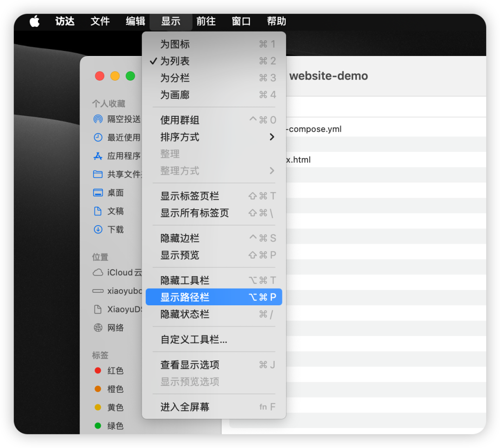Image resolution: width=500 pixels, height=448 pixels.
Task: Click the 网络 label in sidebar
Action: point(115,328)
